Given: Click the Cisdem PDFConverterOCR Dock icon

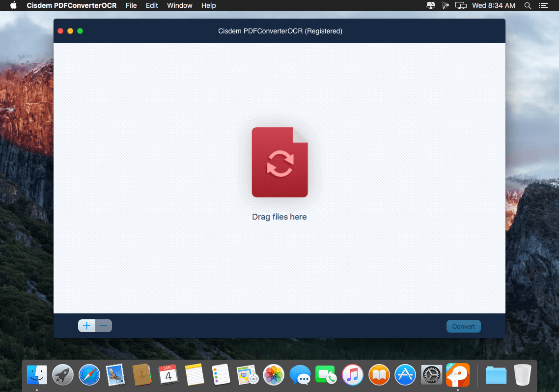Looking at the screenshot, I should point(458,375).
